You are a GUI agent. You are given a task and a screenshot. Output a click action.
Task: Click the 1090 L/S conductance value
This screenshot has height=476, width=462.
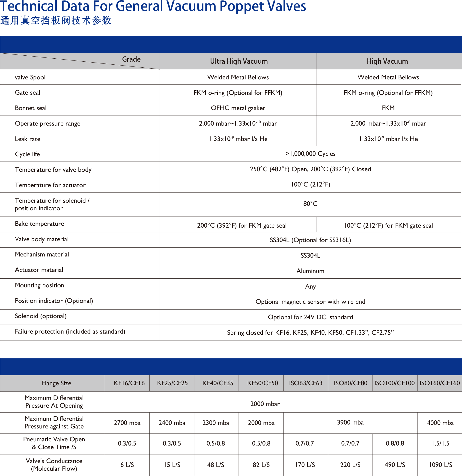(x=440, y=465)
